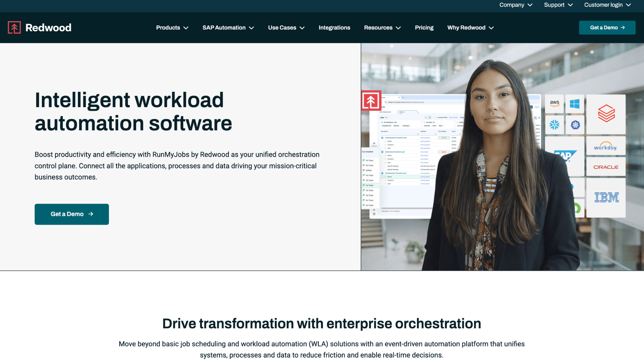Click the Databricks red layers logo tile
644x362 pixels.
click(606, 114)
